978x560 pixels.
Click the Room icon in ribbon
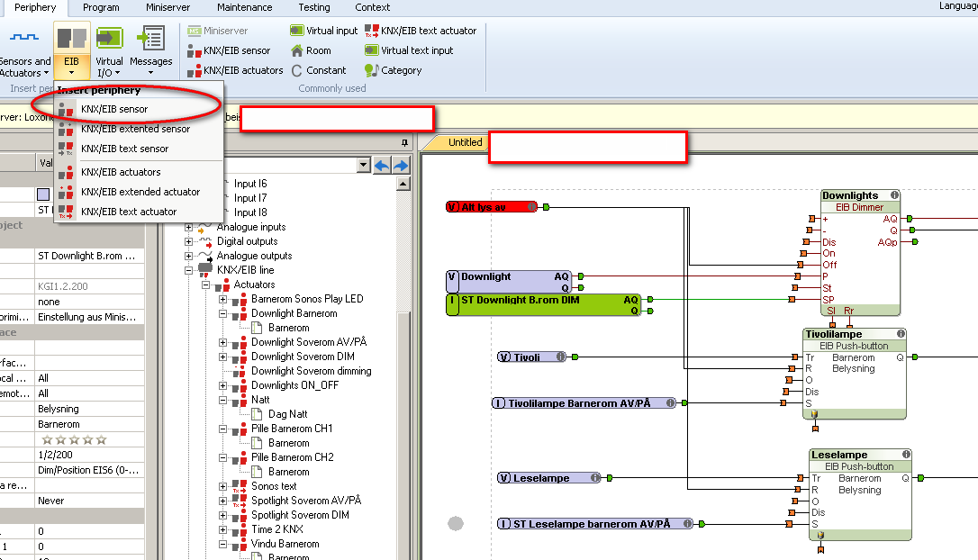[297, 50]
